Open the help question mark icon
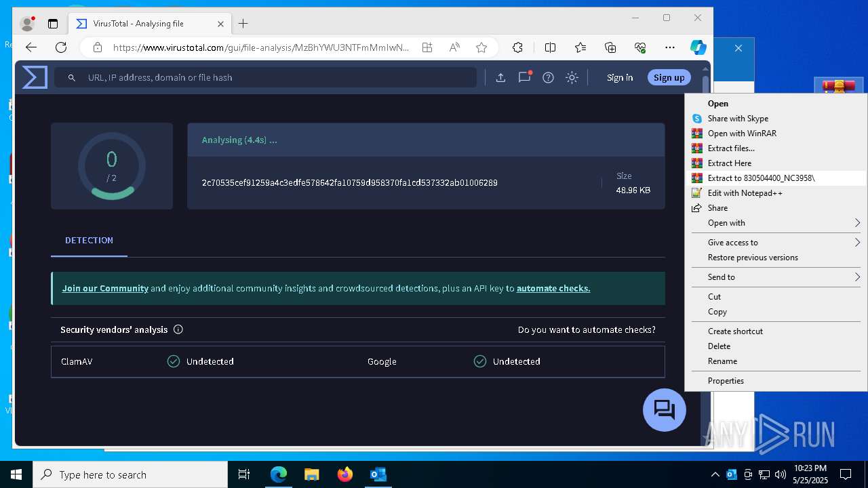This screenshot has width=868, height=488. click(548, 77)
